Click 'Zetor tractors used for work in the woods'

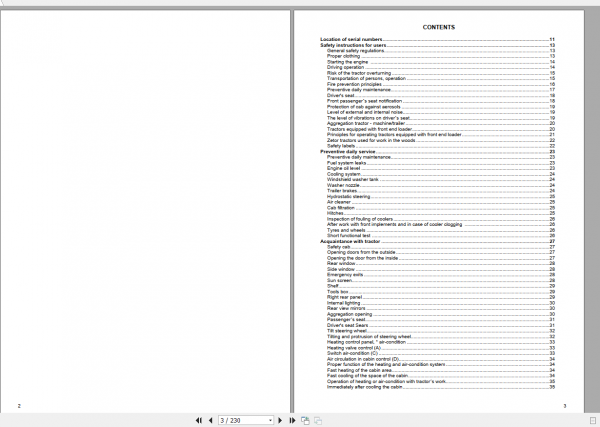click(x=371, y=140)
